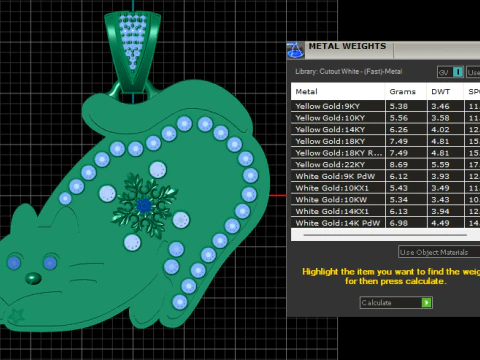The height and width of the screenshot is (360, 480).
Task: Select the White Gold:10KX1 row
Action: coord(385,188)
